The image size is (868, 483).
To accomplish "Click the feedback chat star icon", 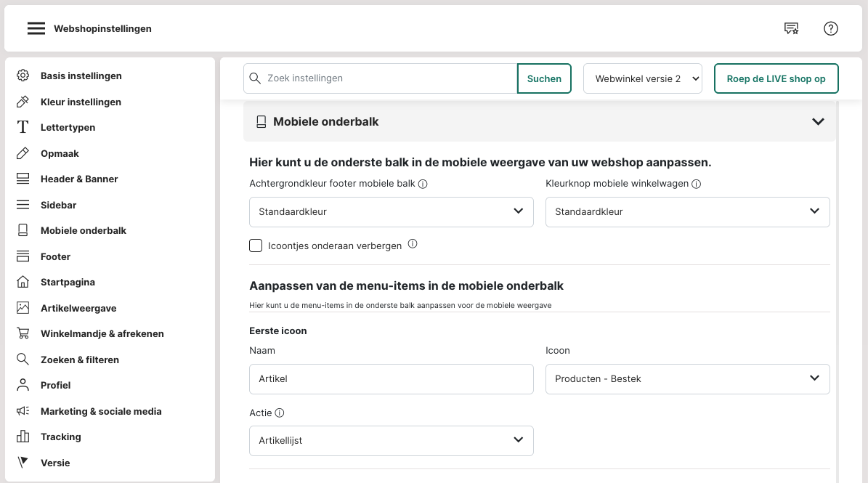I will pyautogui.click(x=791, y=29).
